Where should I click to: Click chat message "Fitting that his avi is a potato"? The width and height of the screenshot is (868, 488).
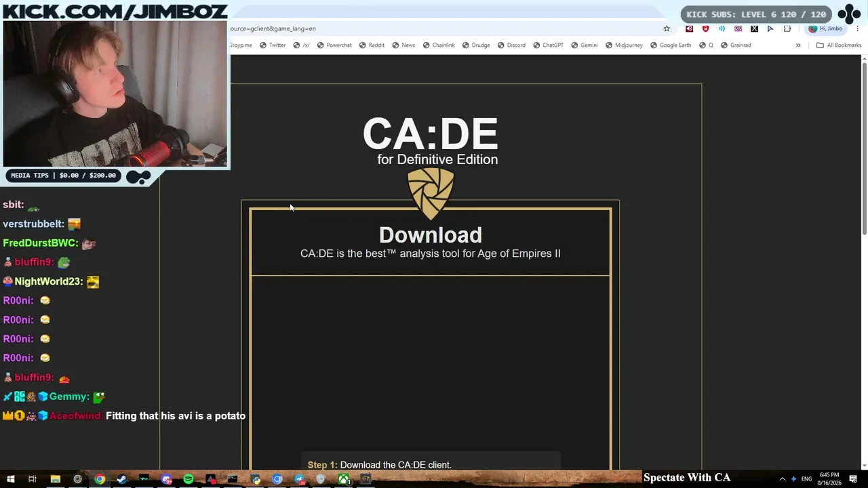click(176, 415)
